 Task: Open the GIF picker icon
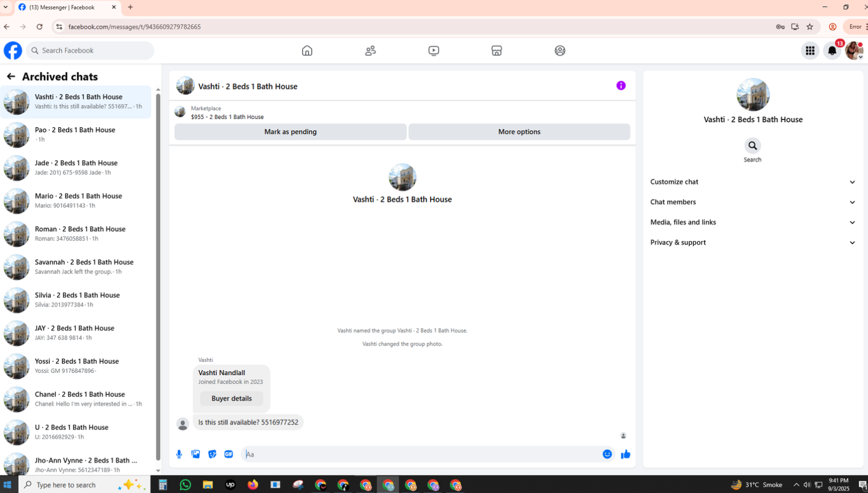229,454
